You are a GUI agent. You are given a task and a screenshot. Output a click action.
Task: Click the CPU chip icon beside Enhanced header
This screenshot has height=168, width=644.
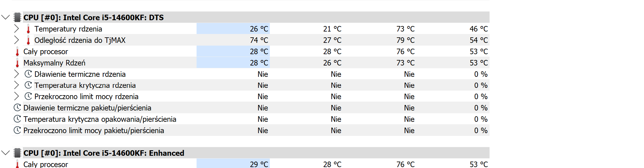point(17,153)
